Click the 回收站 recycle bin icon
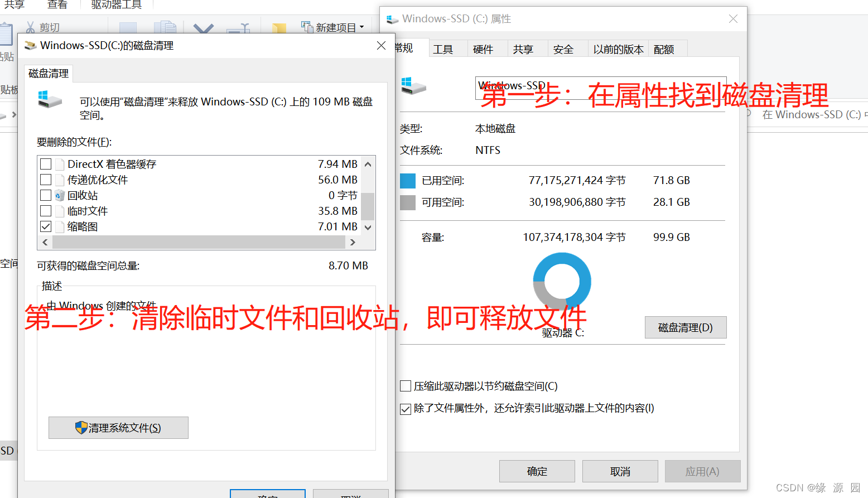Image resolution: width=868 pixels, height=498 pixels. coord(60,195)
